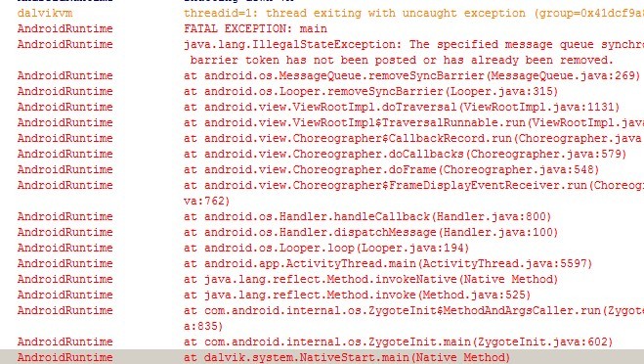Select the dalvikvm uncaught exception log line
644x364 pixels.
[322, 13]
